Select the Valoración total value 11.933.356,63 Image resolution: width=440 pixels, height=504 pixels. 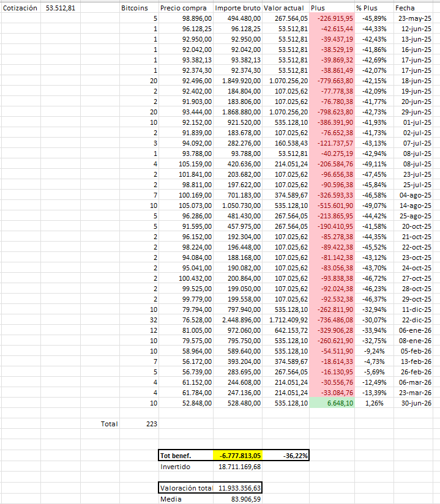coord(237,488)
